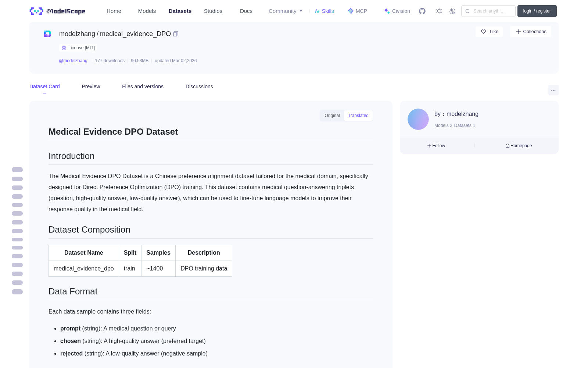Click the "Split" table header
This screenshot has width=588, height=368.
click(x=130, y=253)
